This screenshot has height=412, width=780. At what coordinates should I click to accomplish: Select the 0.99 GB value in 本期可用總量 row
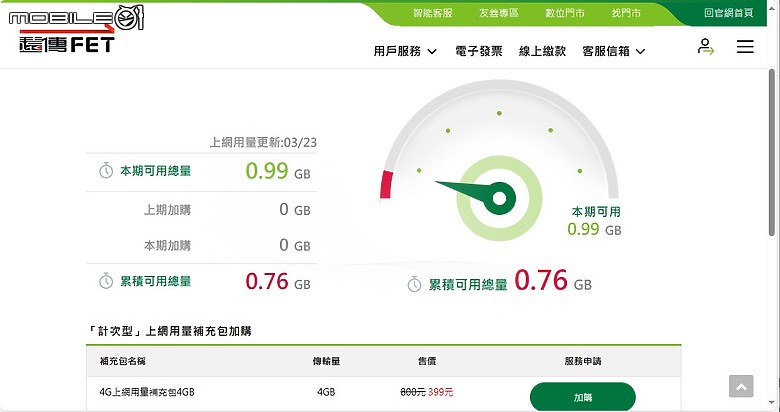coord(278,171)
